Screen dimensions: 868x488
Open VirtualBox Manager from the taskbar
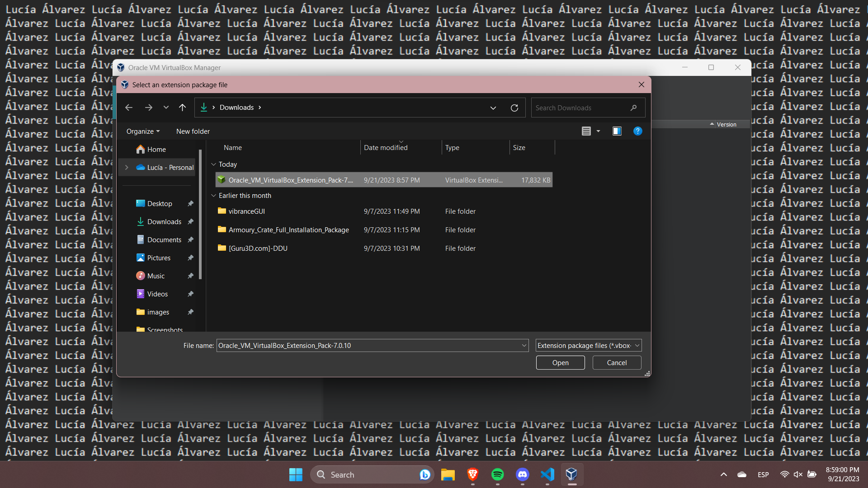571,474
